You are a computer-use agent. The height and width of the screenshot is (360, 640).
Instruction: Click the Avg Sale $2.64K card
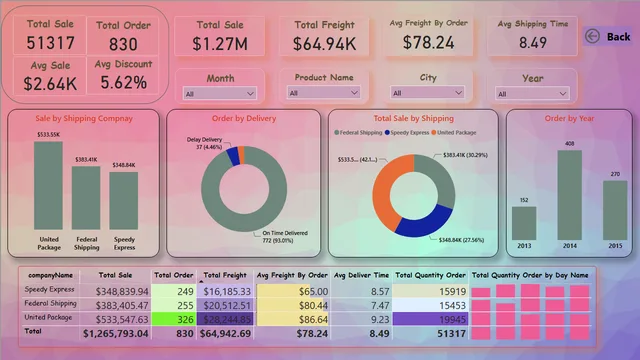50,76
